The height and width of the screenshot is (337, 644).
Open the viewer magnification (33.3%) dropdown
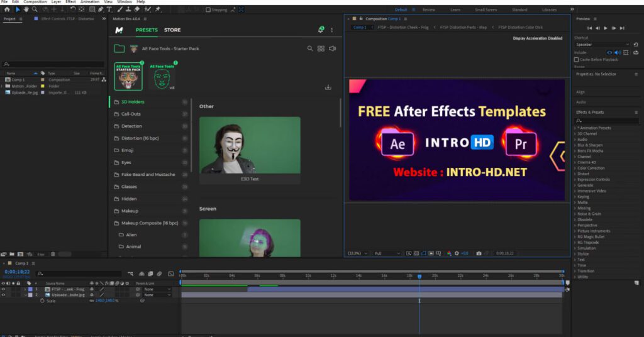[357, 253]
